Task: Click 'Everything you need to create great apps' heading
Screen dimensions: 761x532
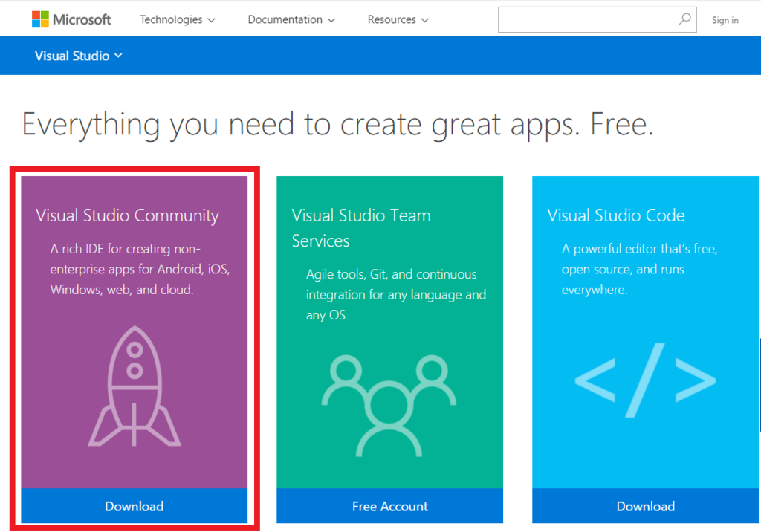Action: [x=338, y=124]
